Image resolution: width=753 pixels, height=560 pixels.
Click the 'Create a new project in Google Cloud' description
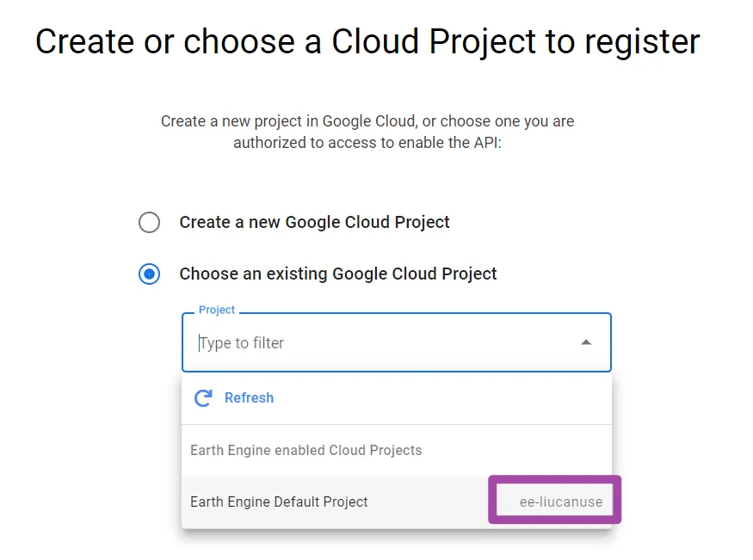click(x=367, y=121)
